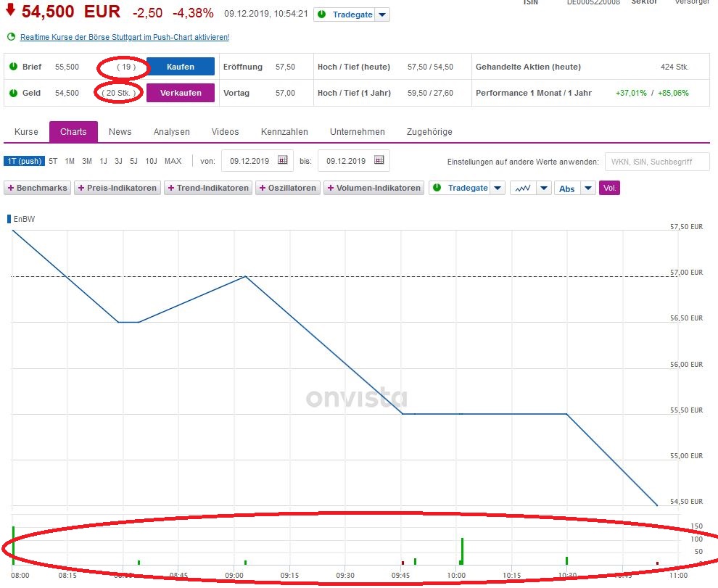Switch the chart range to 1J
Image resolution: width=718 pixels, height=588 pixels.
(104, 161)
